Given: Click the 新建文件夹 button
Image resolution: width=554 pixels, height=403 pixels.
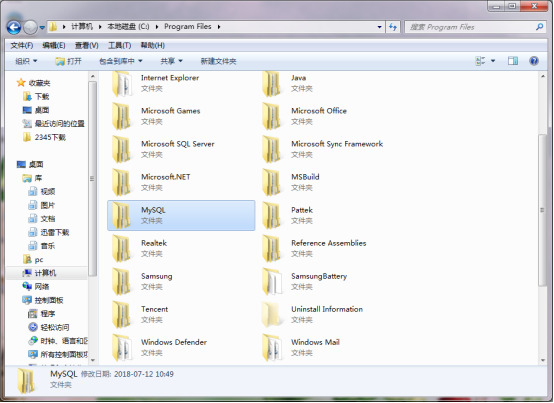Looking at the screenshot, I should [x=218, y=61].
